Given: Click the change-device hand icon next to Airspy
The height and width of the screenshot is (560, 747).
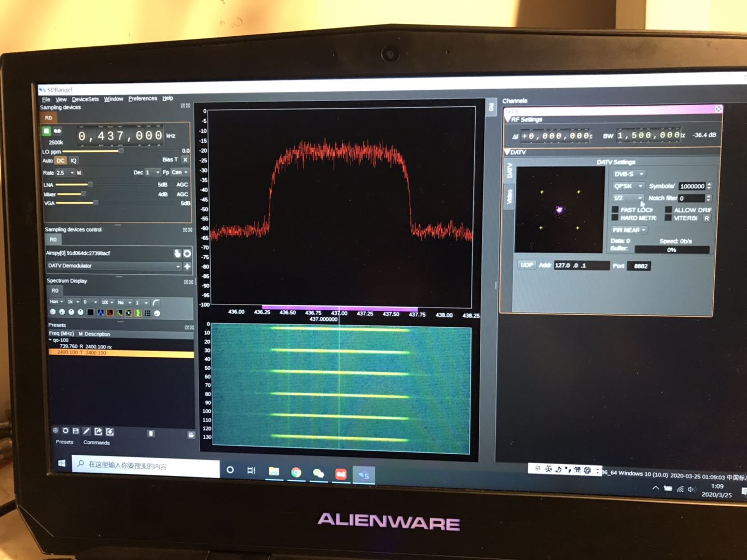Looking at the screenshot, I should [177, 253].
